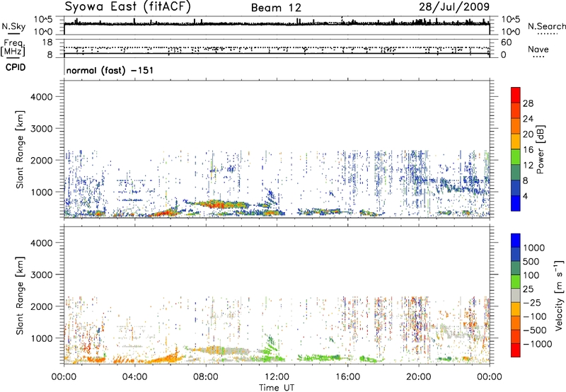Click the frequency axis value 18
566x392 pixels.
pyautogui.click(x=47, y=42)
